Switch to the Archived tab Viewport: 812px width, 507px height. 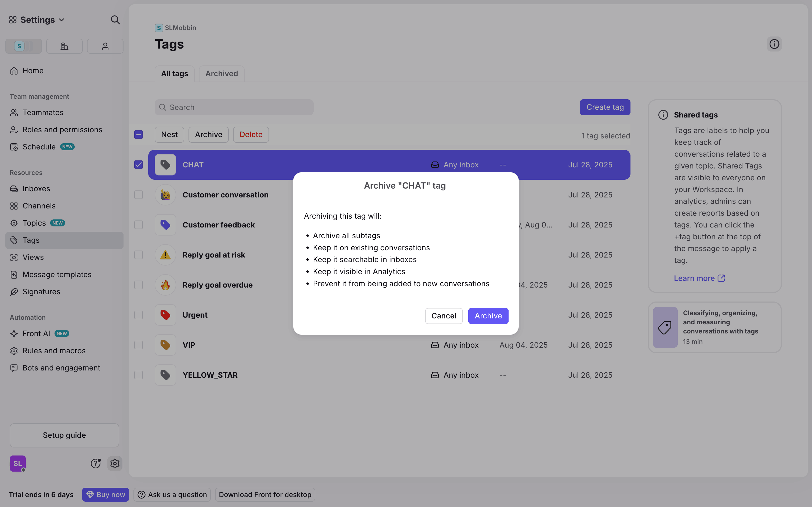tap(222, 74)
